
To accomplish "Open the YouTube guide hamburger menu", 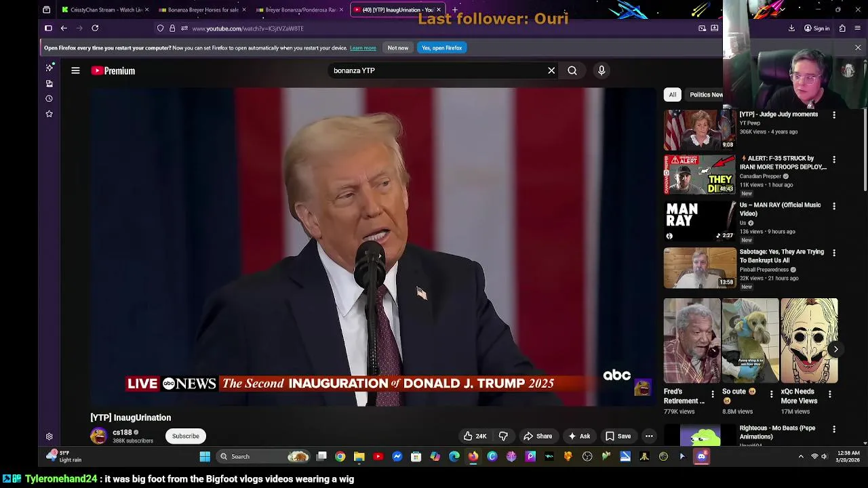I will [x=75, y=70].
